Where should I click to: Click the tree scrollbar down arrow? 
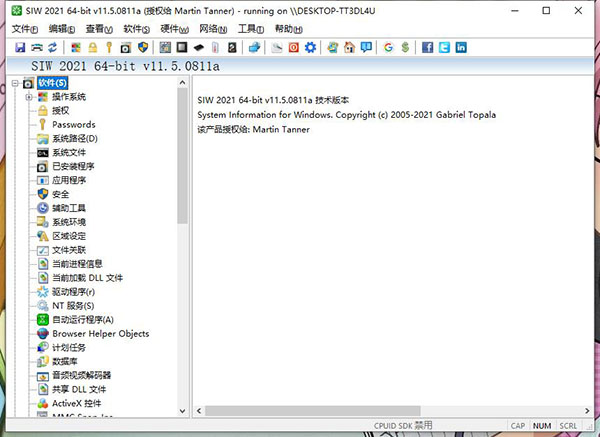(183, 411)
